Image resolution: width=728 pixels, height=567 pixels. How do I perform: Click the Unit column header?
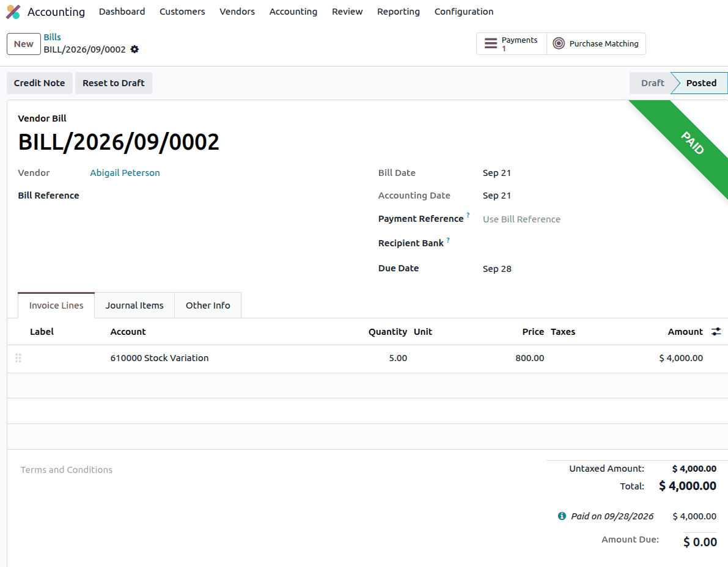coord(423,332)
